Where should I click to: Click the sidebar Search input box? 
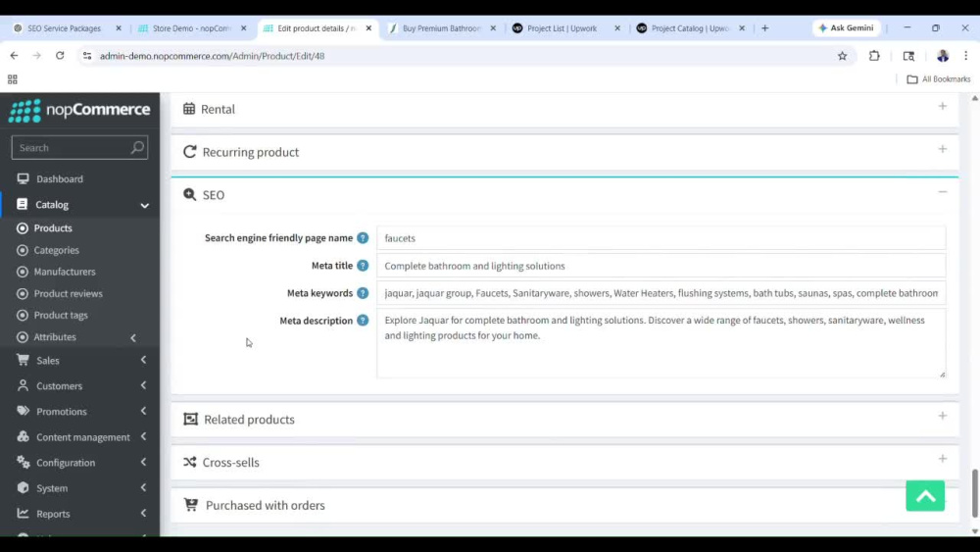point(79,147)
